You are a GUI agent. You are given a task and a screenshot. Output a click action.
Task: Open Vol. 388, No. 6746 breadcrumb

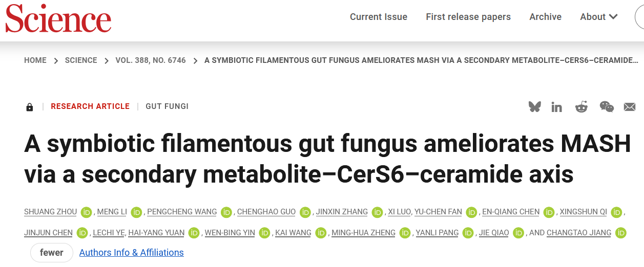click(x=151, y=60)
